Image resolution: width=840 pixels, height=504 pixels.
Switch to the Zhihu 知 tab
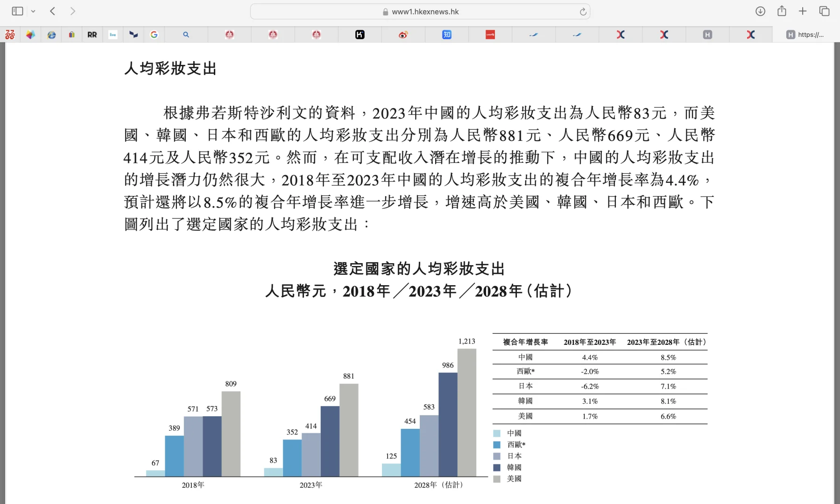pos(447,35)
